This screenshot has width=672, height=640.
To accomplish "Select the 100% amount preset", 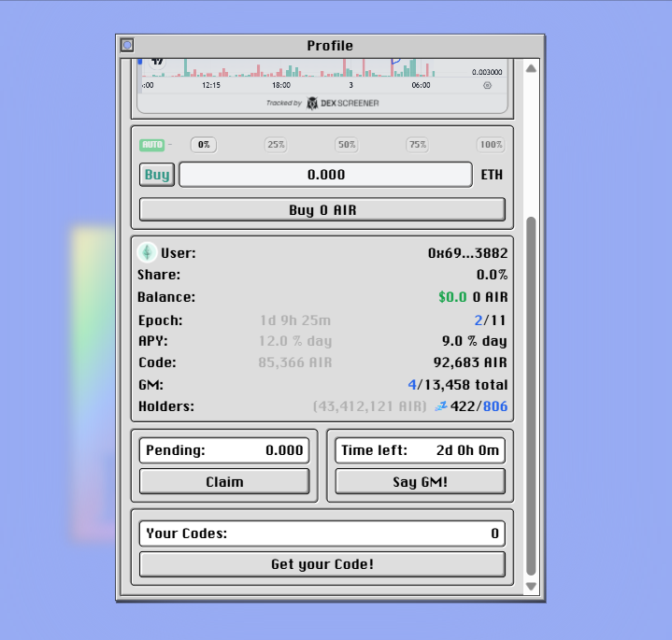I will (491, 145).
